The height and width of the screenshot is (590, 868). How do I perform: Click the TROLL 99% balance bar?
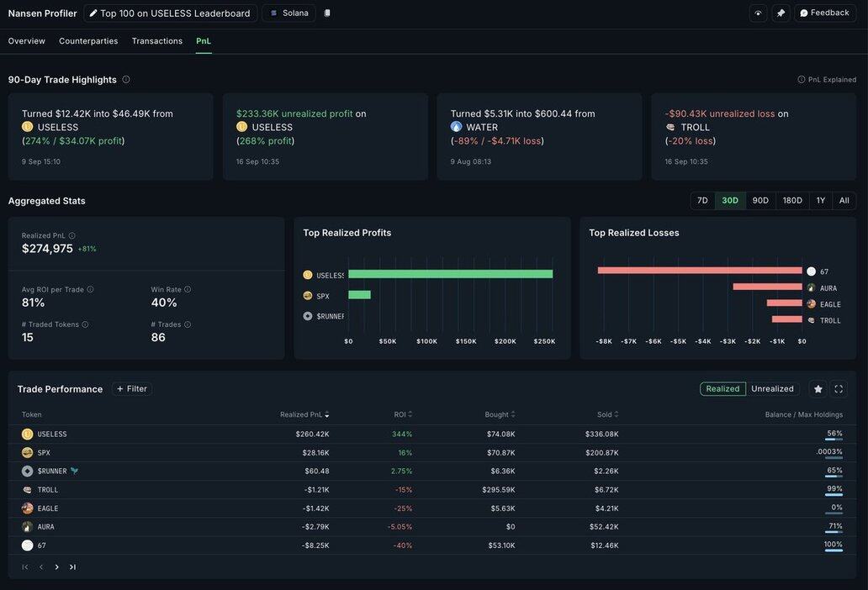click(834, 494)
